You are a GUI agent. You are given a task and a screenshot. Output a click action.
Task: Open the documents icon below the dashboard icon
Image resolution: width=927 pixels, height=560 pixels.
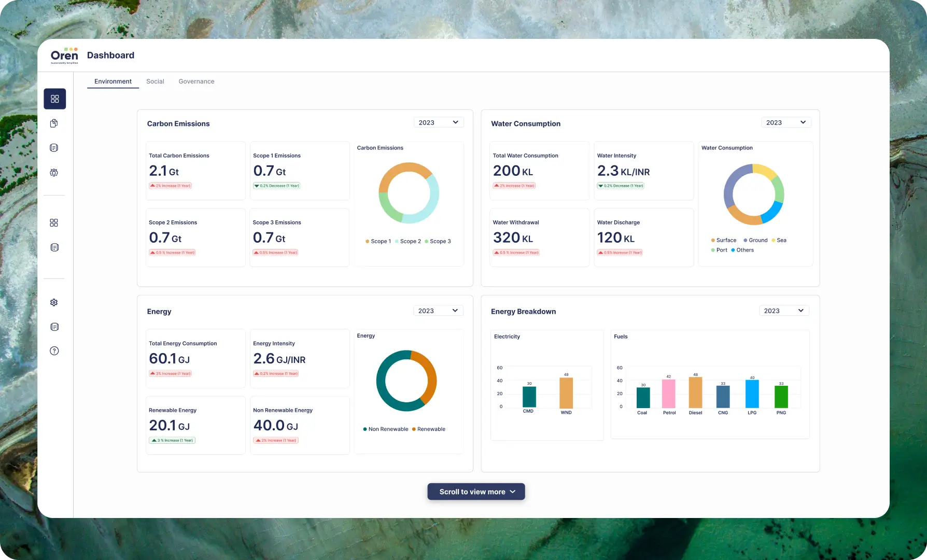(54, 123)
